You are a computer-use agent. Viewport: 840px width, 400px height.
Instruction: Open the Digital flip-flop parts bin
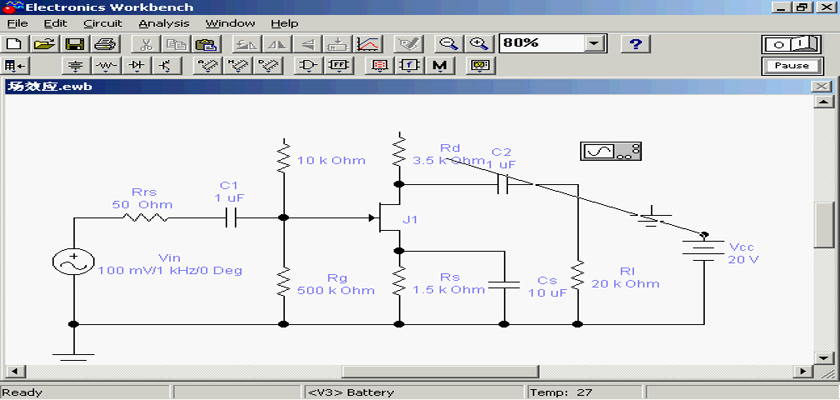[339, 66]
